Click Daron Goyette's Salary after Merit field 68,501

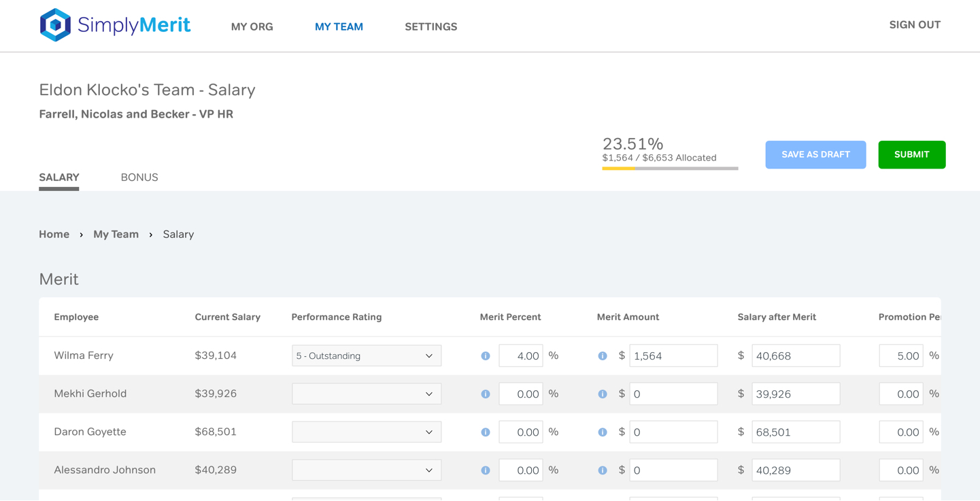coord(796,432)
